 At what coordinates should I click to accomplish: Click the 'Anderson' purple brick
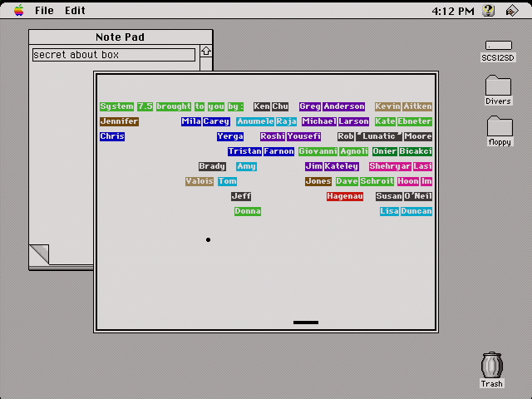(x=343, y=106)
